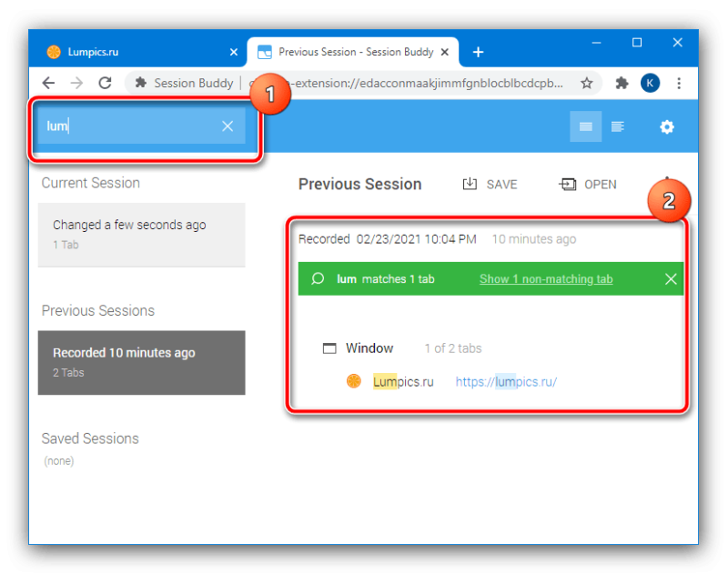728x574 pixels.
Task: Open the K profile avatar
Action: coord(650,83)
